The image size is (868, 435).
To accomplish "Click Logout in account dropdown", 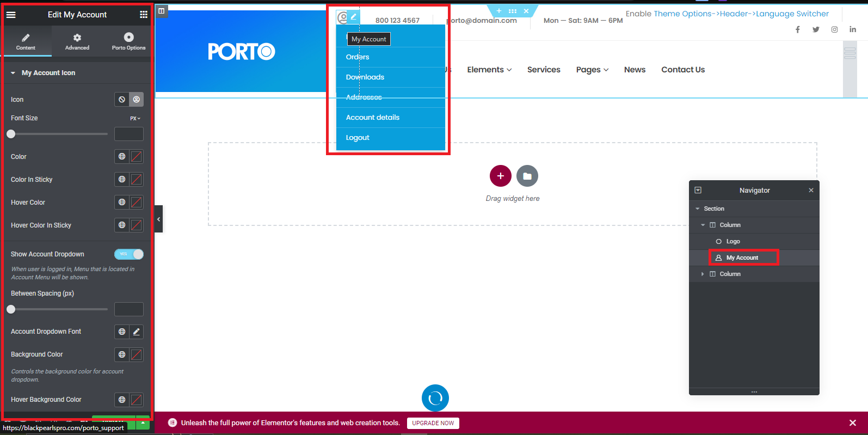I will click(358, 138).
